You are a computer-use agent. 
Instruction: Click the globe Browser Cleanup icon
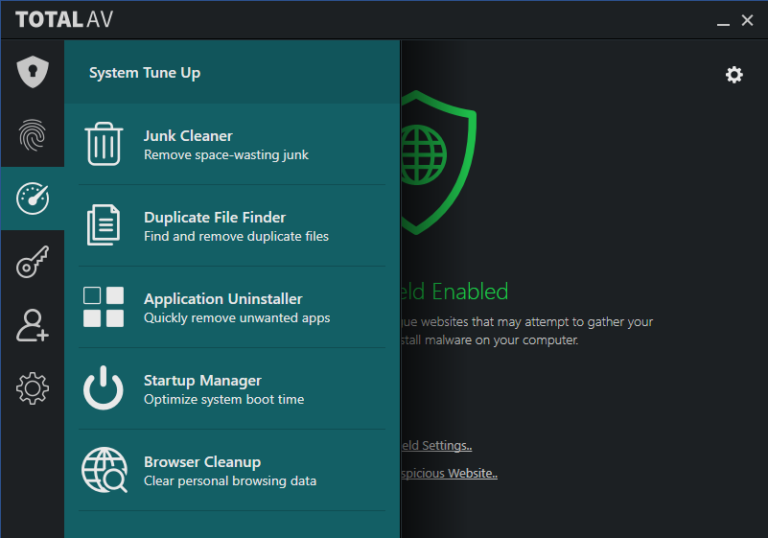click(104, 470)
